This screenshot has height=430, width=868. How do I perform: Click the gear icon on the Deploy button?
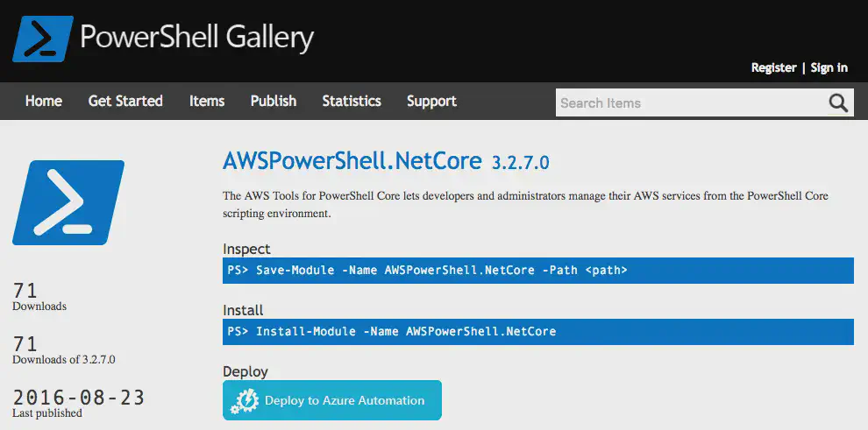(x=244, y=400)
